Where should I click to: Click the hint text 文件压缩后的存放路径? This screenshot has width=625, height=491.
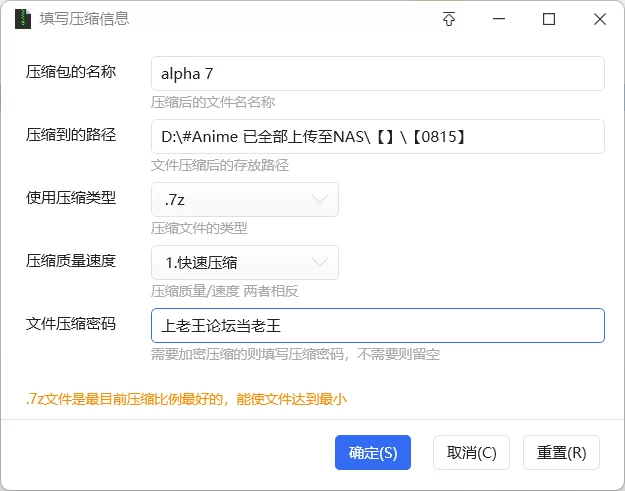click(x=220, y=165)
